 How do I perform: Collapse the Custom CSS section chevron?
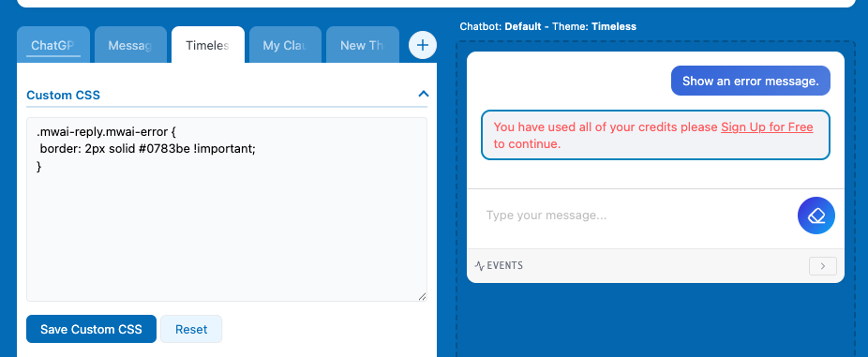click(x=423, y=94)
